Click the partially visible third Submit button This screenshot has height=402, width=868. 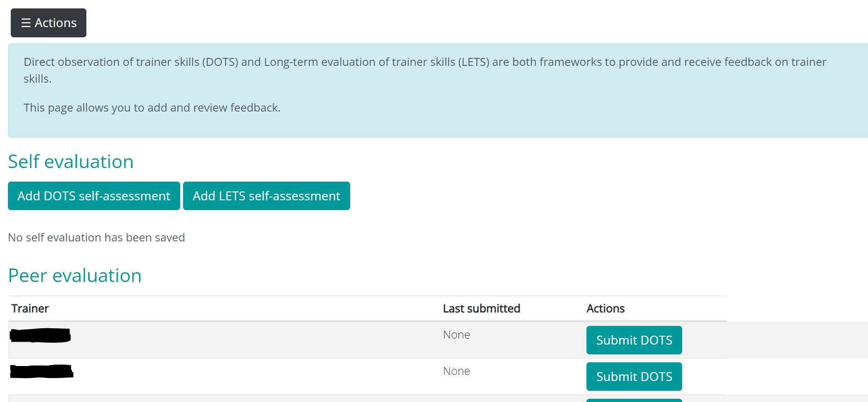(634, 400)
